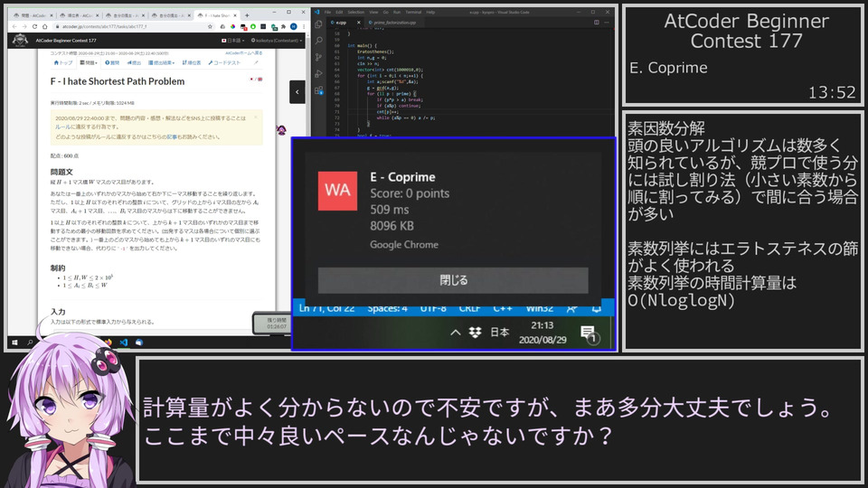868x488 pixels.
Task: Switch to the first Chrome tab 問題 - AtCoder
Action: pos(33,15)
